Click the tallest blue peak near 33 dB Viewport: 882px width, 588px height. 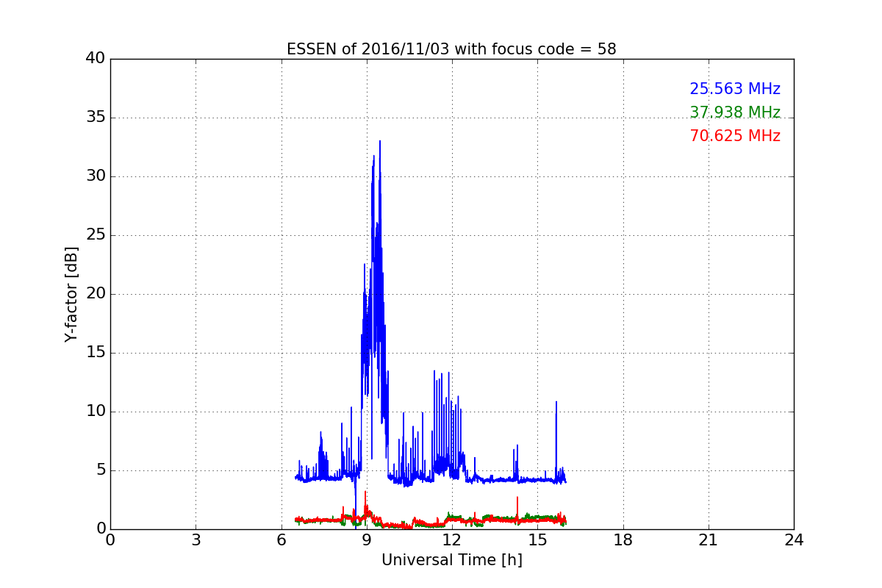[x=380, y=142]
